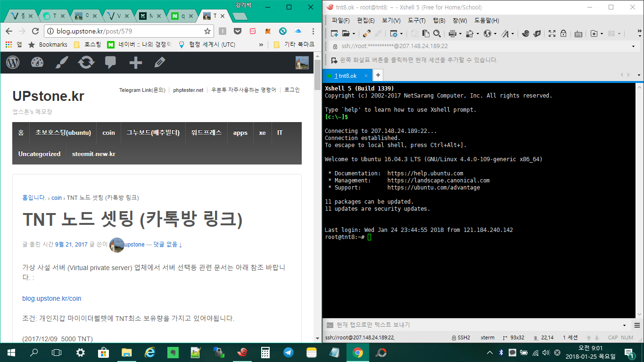Click the Print icon in Xshell toolbar
This screenshot has height=362, width=644.
[x=452, y=33]
